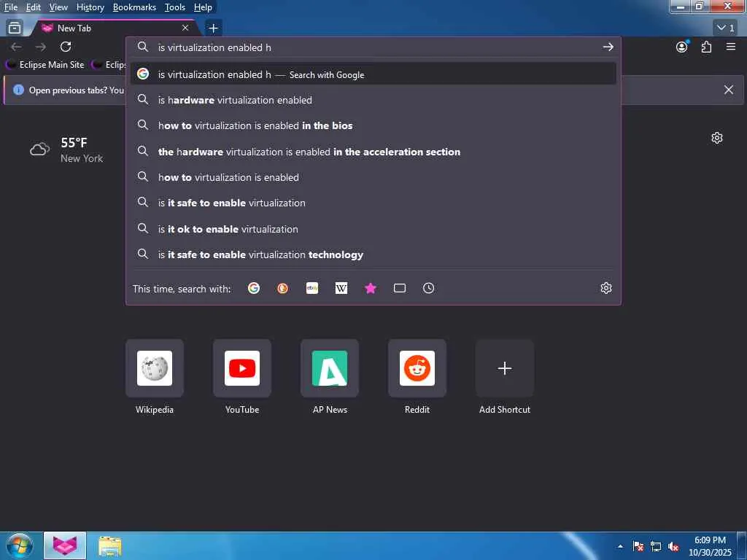Click the muted volume tray icon
Image resolution: width=747 pixels, height=560 pixels.
point(673,546)
